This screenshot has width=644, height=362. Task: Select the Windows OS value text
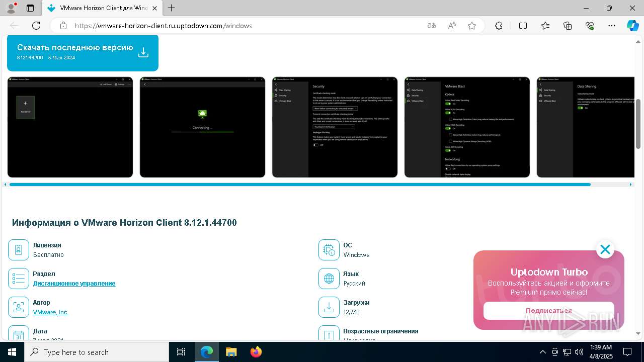[x=356, y=255]
